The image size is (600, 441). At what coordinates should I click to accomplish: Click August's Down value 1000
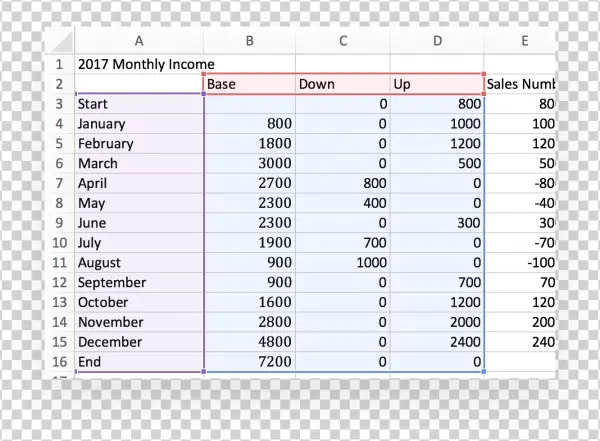coord(343,262)
